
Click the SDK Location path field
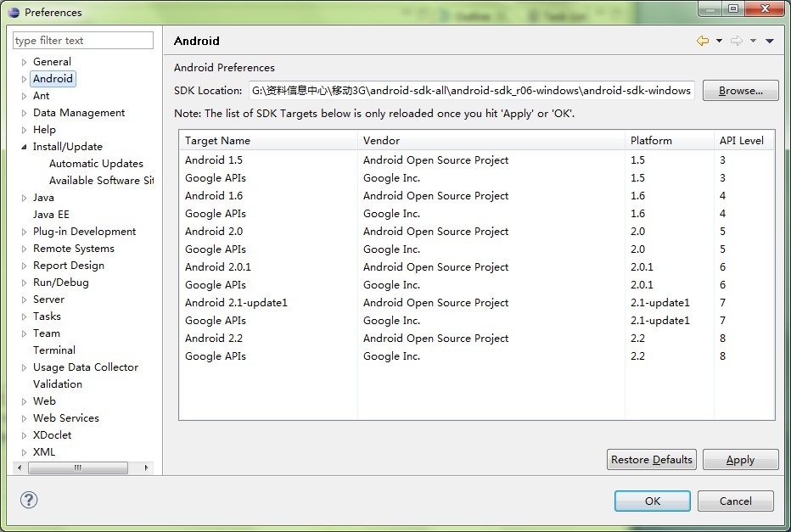[x=471, y=91]
